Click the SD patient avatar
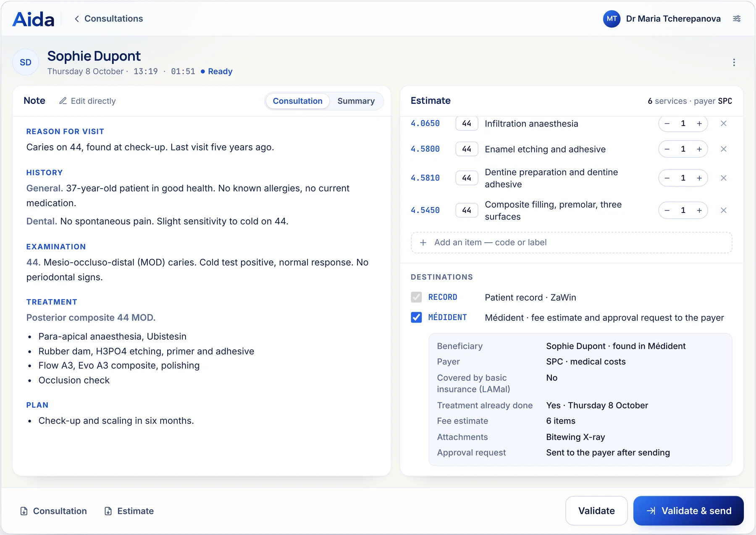The image size is (756, 535). 26,62
